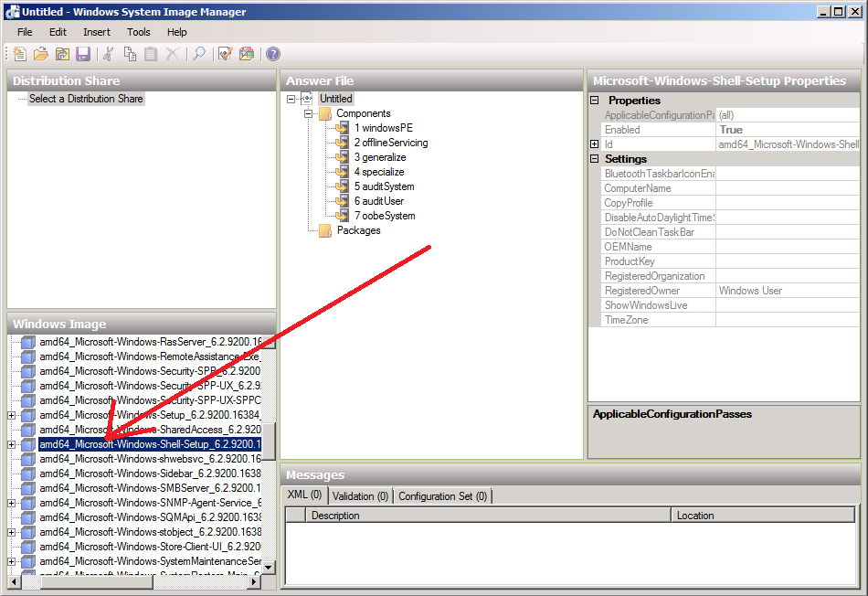
Task: Click the Validate Answer File toolbar icon
Action: 226,54
